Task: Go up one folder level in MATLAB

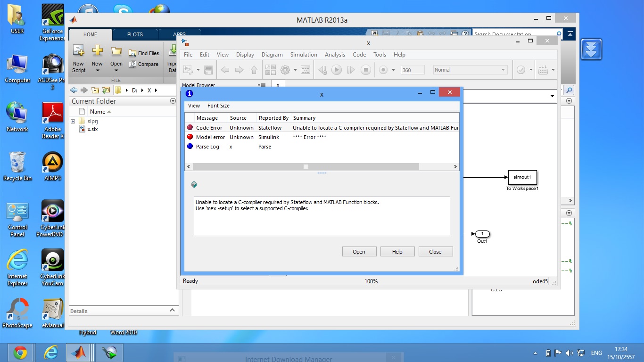Action: pos(95,90)
